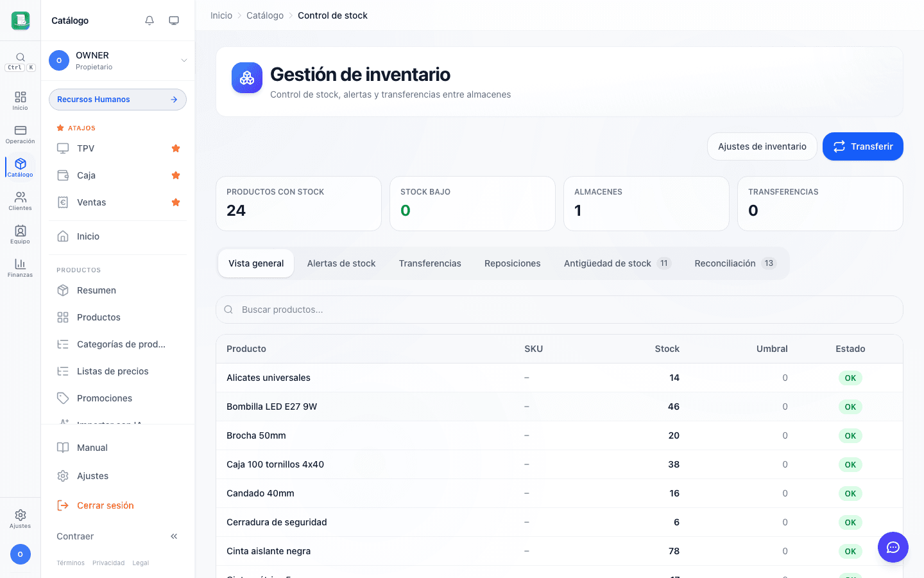Screen dimensions: 924x578
Task: Open Recursos Humanos module
Action: tap(117, 100)
